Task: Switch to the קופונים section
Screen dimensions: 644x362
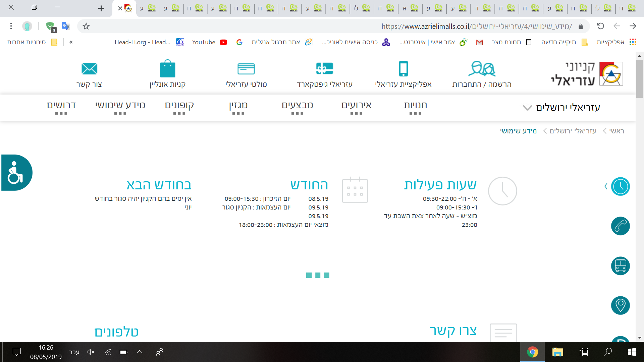Action: point(180,105)
